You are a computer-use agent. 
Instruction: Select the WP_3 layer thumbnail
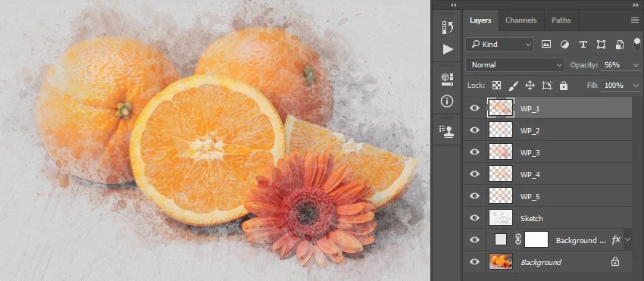(501, 152)
